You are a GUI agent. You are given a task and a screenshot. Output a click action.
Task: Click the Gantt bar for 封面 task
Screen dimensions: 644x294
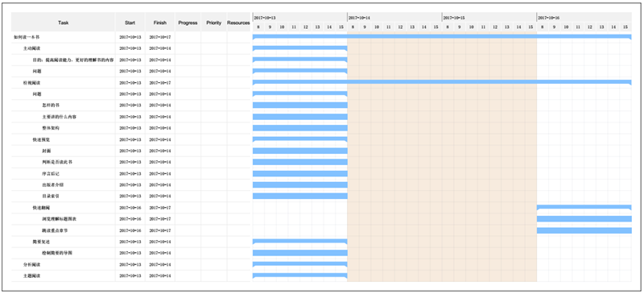pos(299,151)
